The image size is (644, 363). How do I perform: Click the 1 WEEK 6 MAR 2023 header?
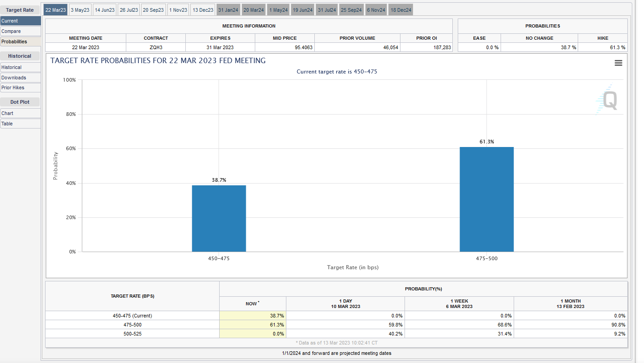click(459, 303)
